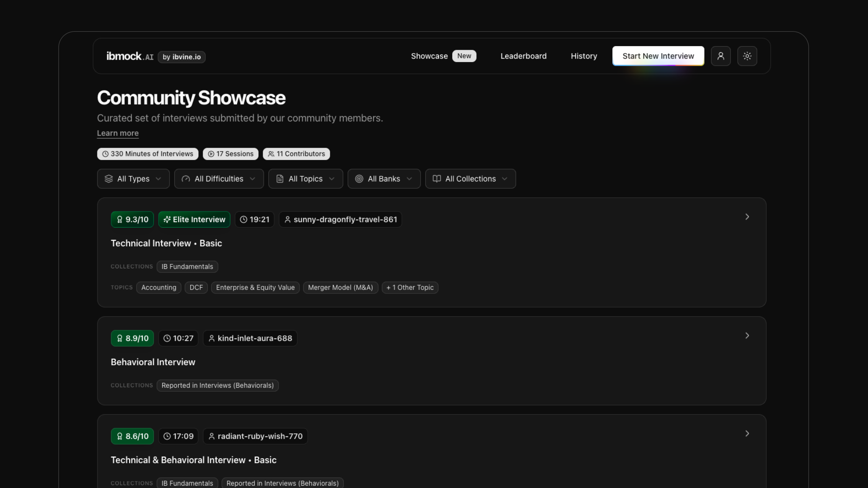Click the award icon on the 9.3/10 score
This screenshot has height=488, width=868.
coord(120,219)
